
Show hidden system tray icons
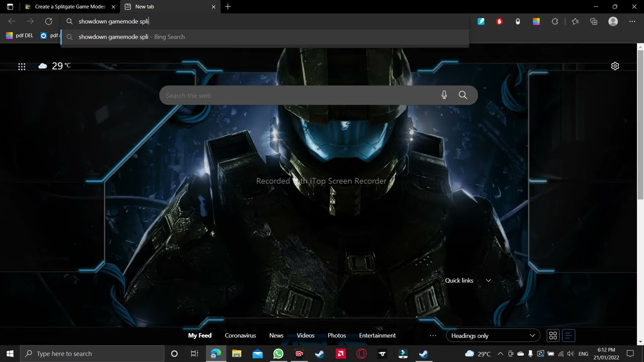click(500, 353)
